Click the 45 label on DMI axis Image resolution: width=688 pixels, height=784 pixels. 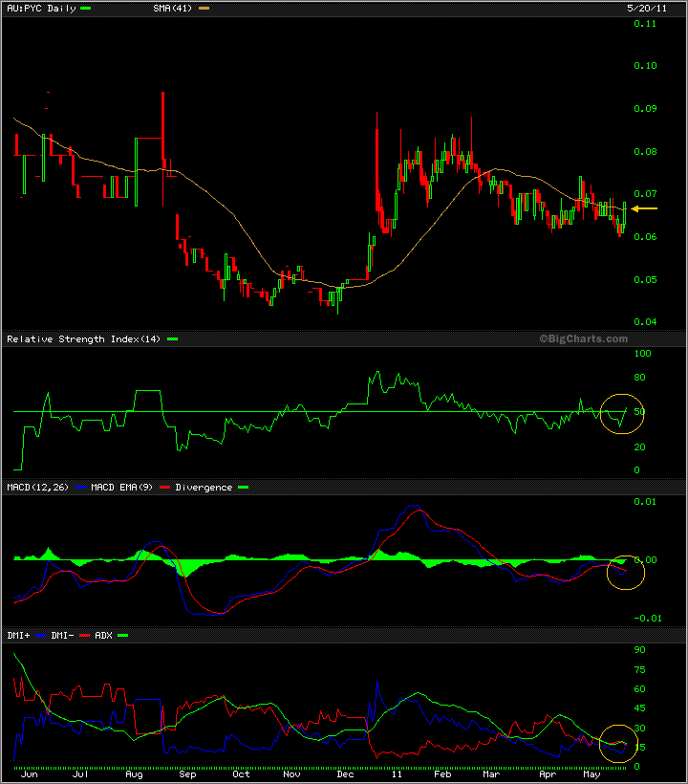[x=639, y=708]
